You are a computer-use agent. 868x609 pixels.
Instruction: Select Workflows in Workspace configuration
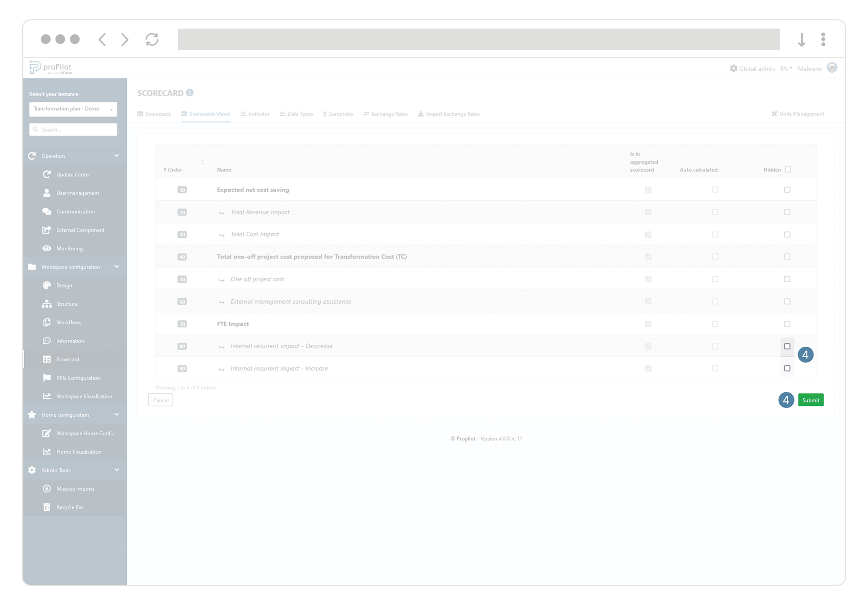pos(68,322)
